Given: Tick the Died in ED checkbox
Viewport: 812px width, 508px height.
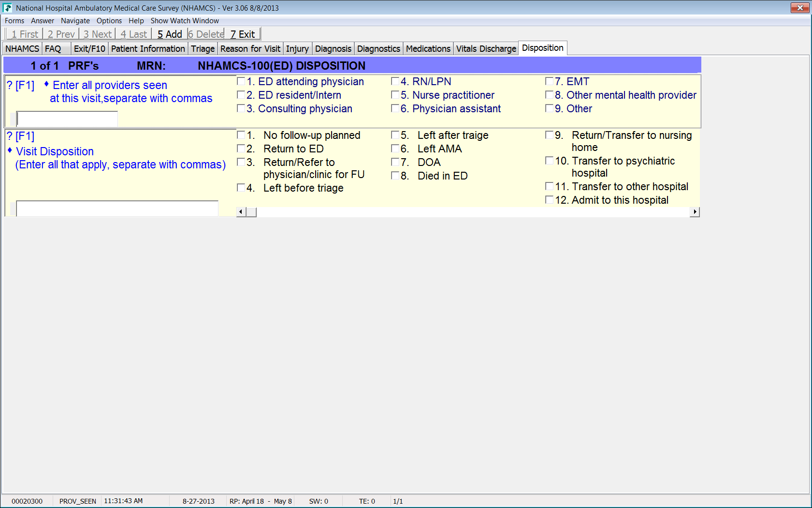Looking at the screenshot, I should [x=395, y=176].
